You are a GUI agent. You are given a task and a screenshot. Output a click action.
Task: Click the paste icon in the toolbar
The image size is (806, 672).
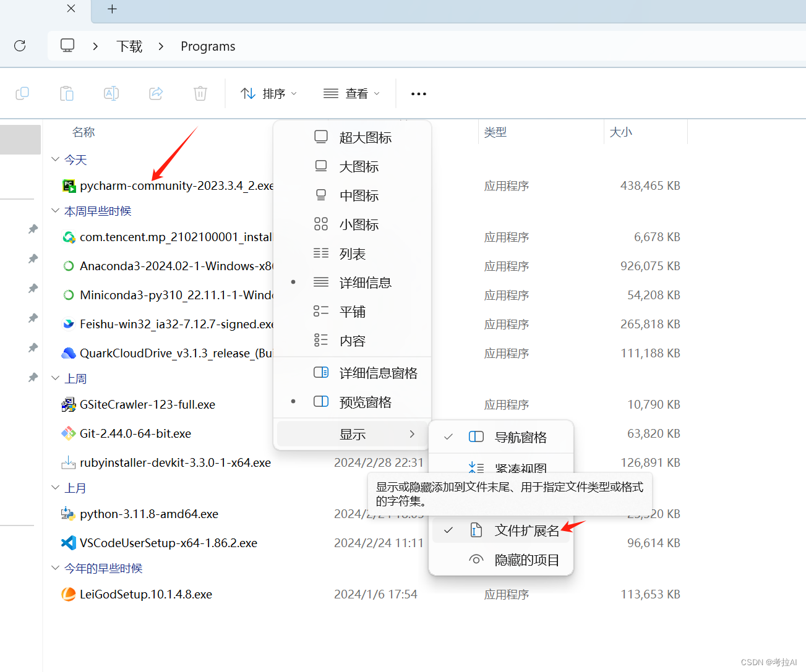pos(67,93)
